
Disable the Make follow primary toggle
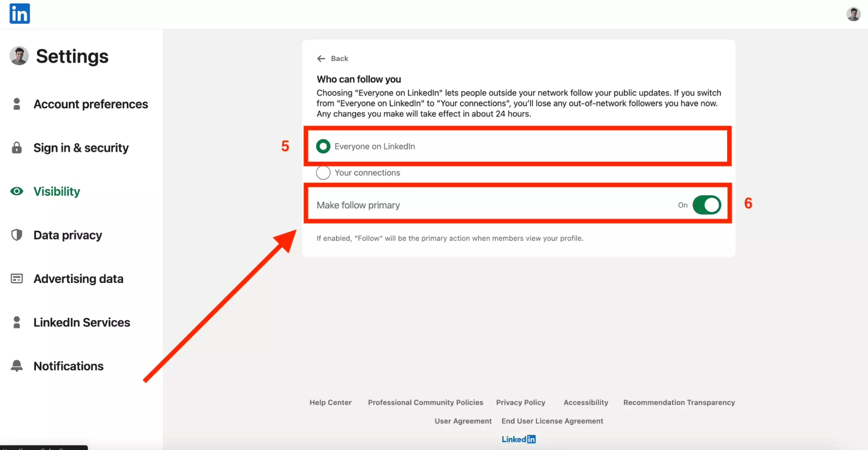[x=707, y=205]
